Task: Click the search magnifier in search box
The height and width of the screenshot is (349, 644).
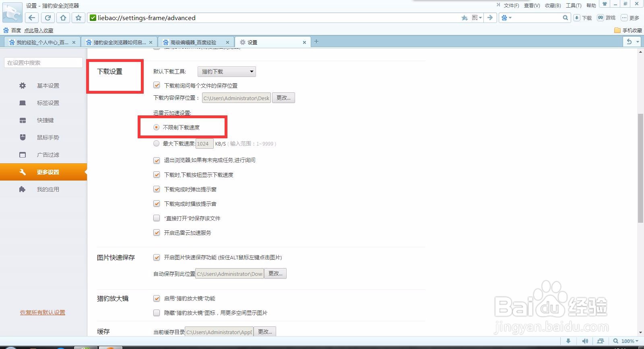Action: coord(565,18)
